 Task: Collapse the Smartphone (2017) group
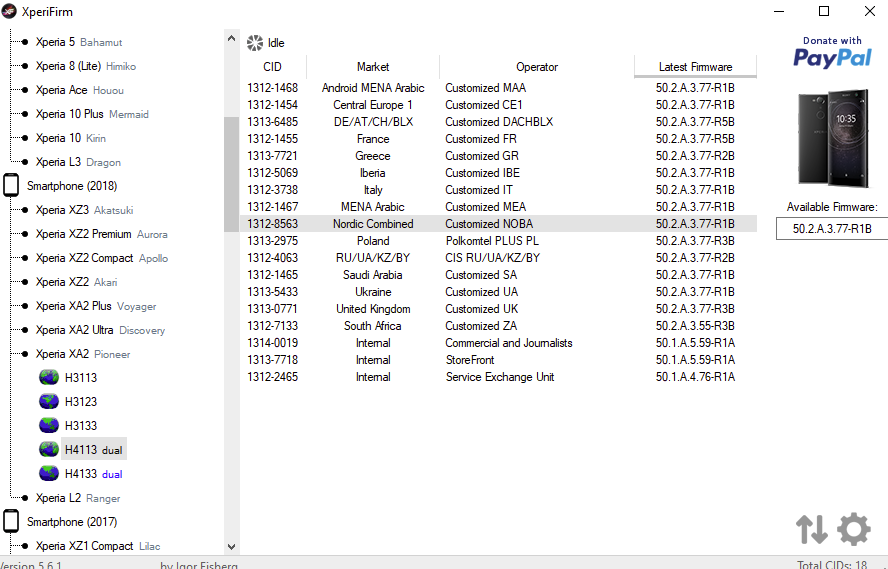pos(72,521)
